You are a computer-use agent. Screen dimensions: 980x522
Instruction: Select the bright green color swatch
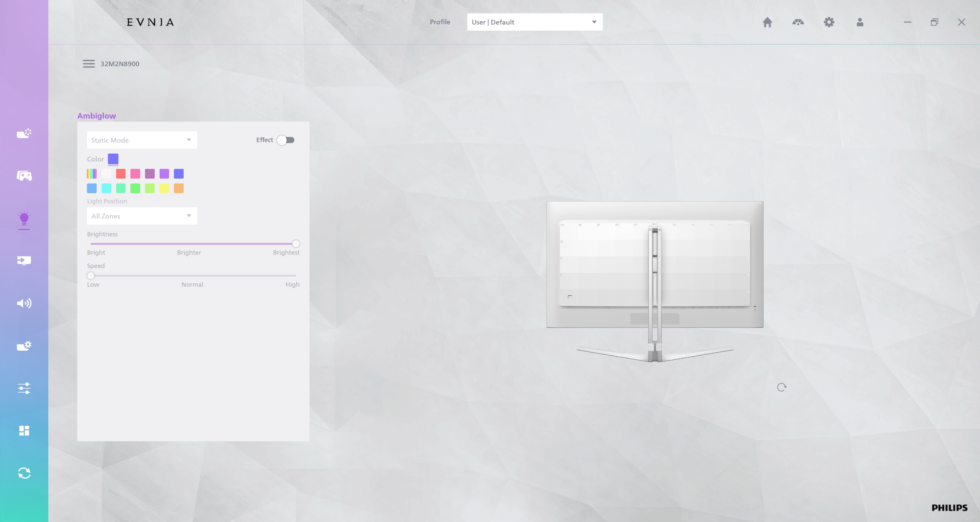pyautogui.click(x=135, y=188)
